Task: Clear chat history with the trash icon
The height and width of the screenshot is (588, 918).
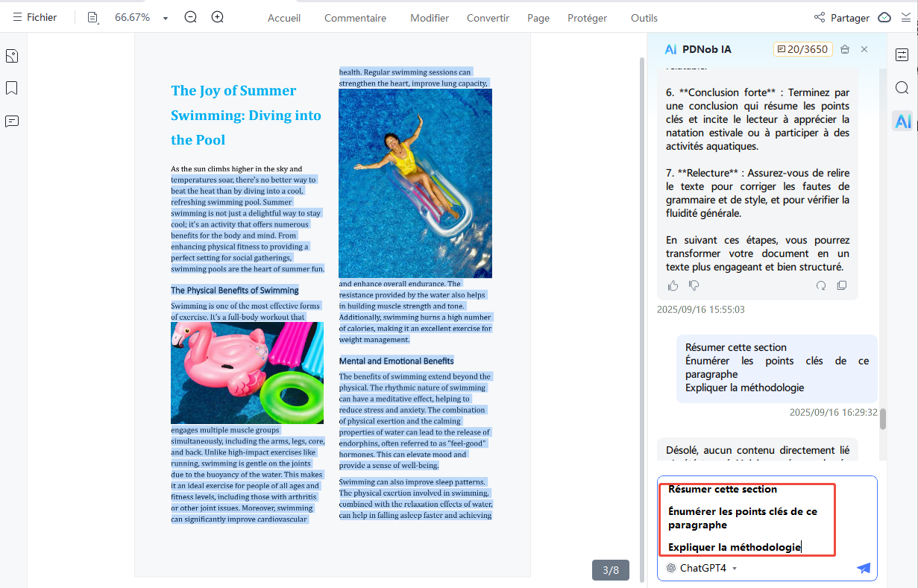Action: click(845, 49)
